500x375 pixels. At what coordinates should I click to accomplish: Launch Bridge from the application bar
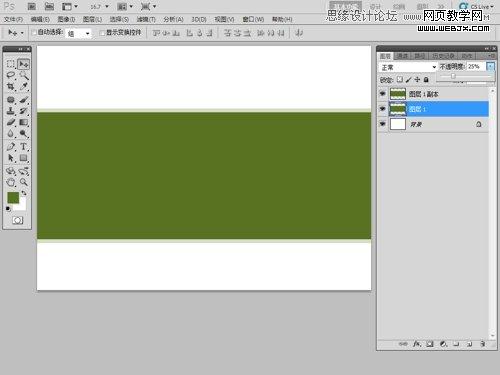tap(32, 6)
